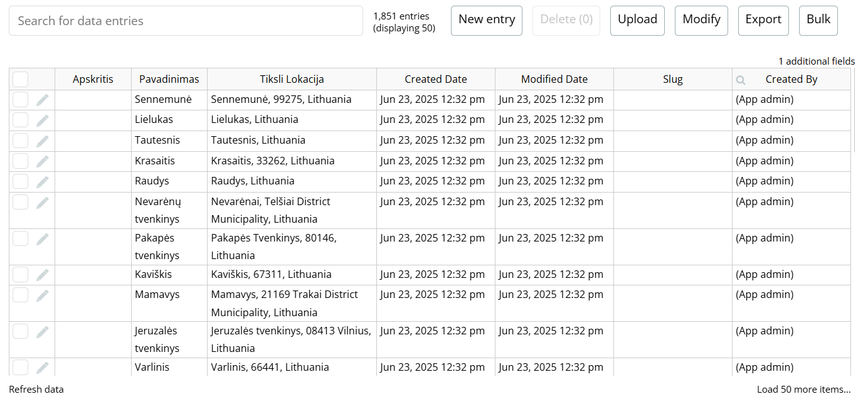Click '(App admin)' in the Tautesnis row

(x=765, y=141)
